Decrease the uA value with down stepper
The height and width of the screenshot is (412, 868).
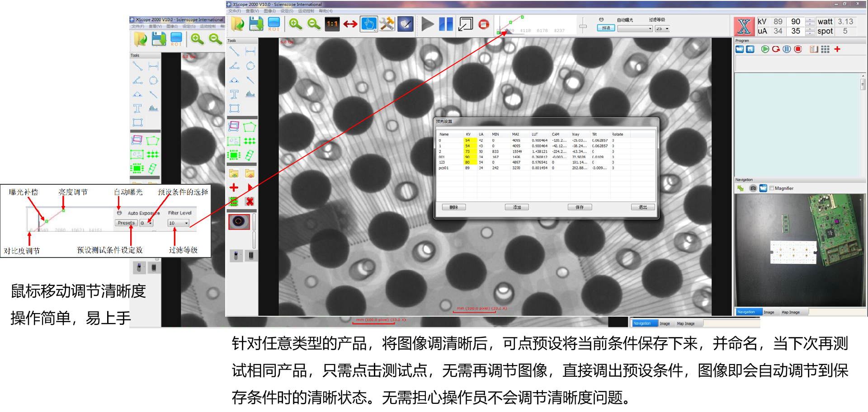point(810,33)
